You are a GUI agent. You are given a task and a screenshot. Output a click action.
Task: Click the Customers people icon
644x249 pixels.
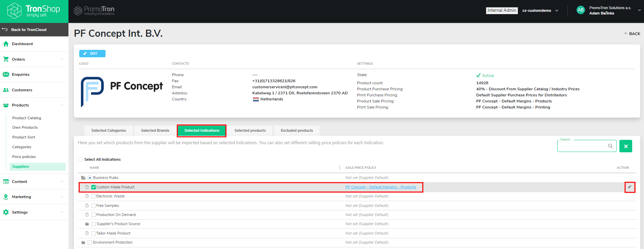pos(6,90)
